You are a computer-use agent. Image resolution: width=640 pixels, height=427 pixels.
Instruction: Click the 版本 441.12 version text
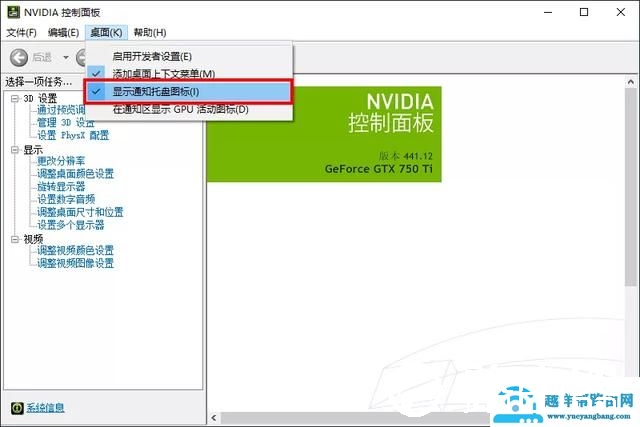[405, 156]
